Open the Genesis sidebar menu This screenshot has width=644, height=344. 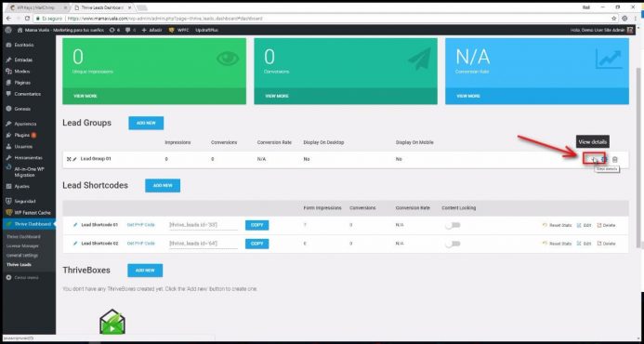click(x=22, y=109)
